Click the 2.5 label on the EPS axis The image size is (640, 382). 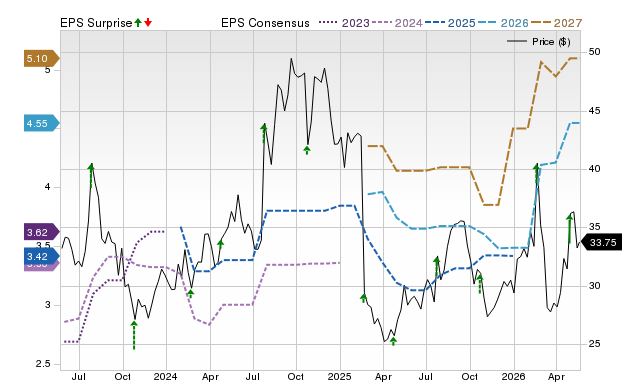(x=43, y=364)
